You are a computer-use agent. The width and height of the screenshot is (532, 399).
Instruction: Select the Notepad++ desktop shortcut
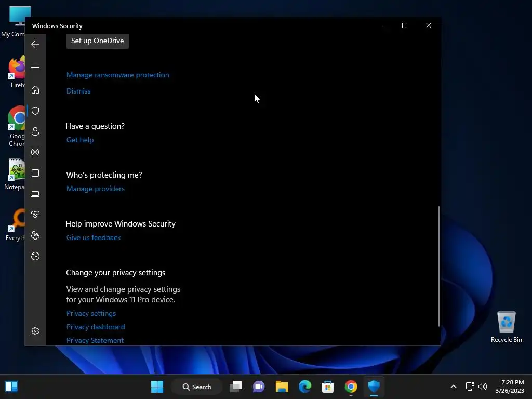tap(14, 175)
